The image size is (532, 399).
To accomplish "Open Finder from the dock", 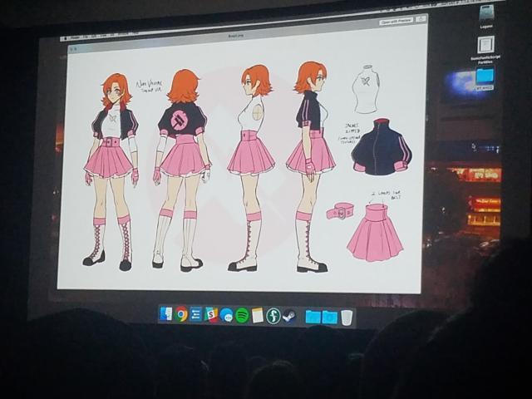I will click(x=167, y=314).
